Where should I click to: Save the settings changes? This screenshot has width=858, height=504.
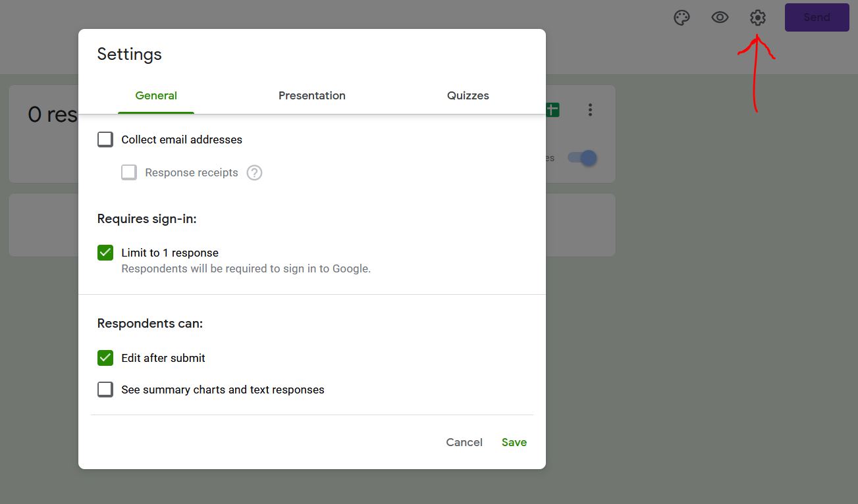514,442
